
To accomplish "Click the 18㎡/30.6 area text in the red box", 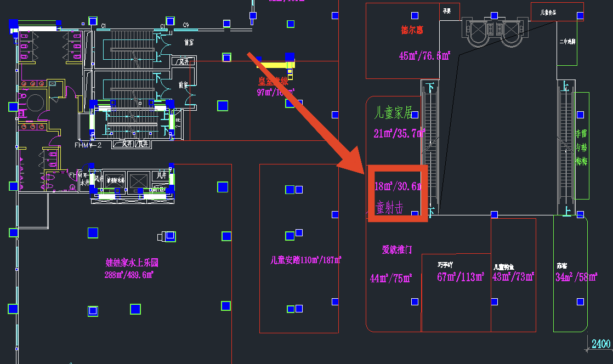I will click(398, 186).
